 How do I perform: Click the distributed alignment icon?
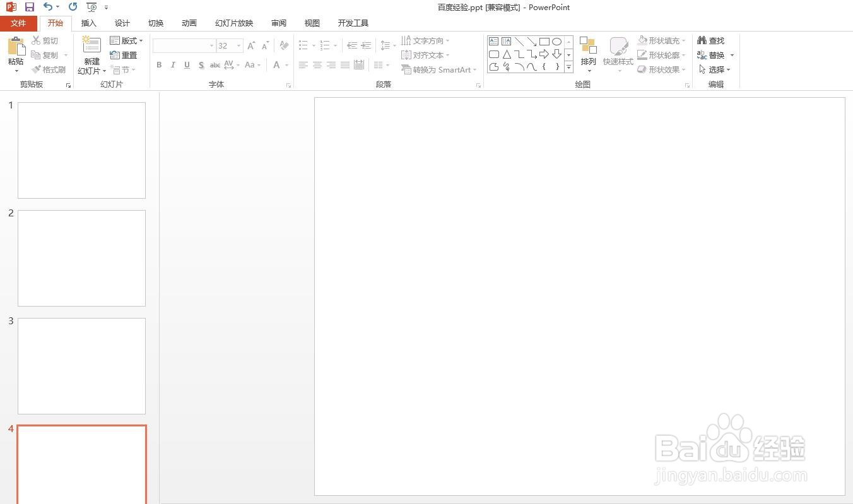coord(359,65)
